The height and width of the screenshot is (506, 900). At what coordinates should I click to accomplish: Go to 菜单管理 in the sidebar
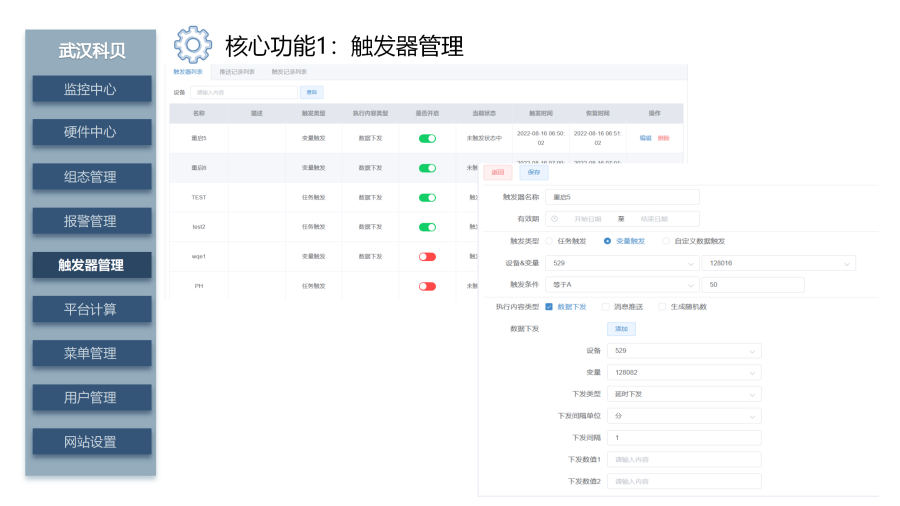[x=92, y=353]
